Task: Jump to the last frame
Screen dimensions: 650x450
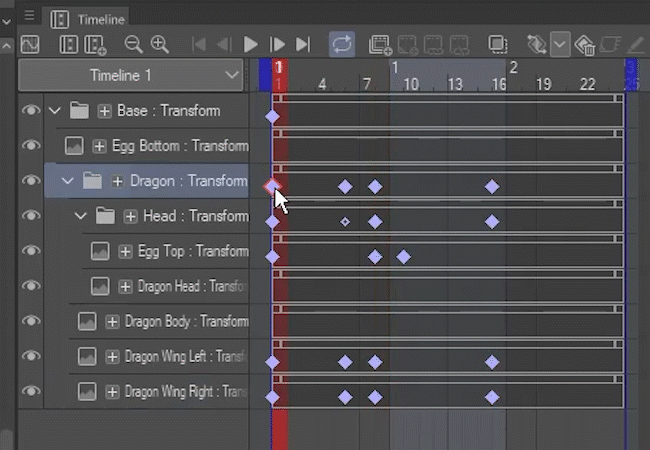Action: click(x=303, y=44)
